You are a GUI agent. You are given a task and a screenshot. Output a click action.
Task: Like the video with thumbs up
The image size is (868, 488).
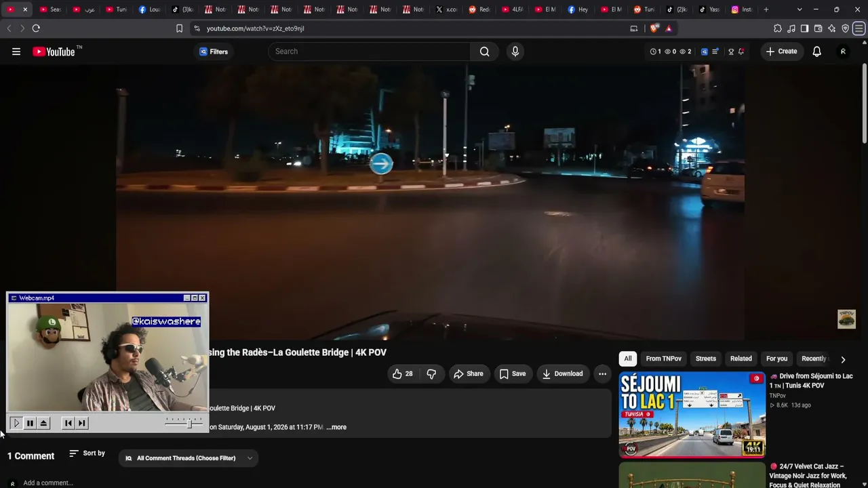click(403, 373)
